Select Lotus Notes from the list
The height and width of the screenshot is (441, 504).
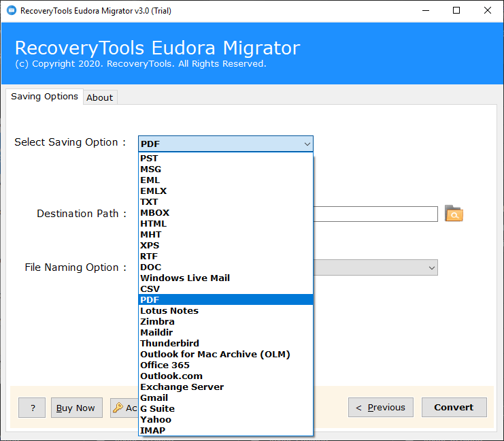[169, 311]
